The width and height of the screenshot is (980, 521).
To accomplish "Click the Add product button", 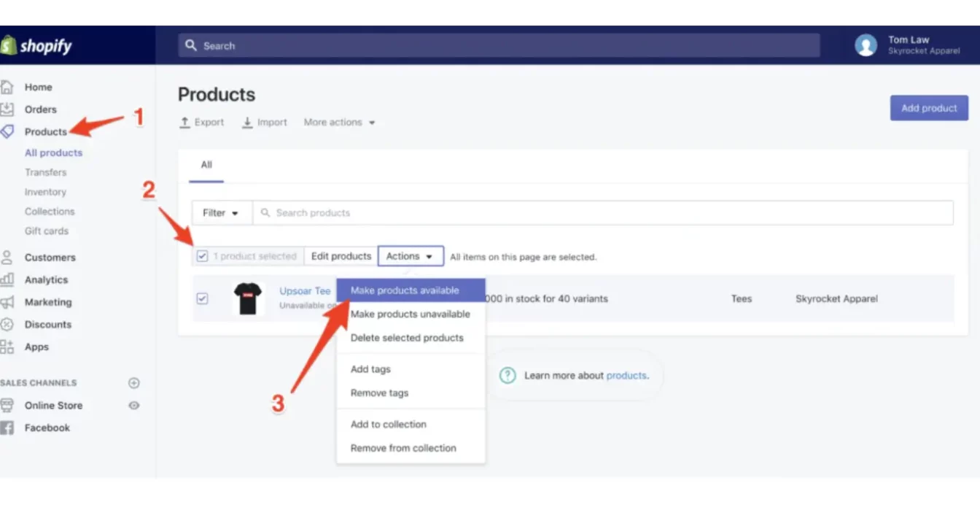I will pos(929,108).
